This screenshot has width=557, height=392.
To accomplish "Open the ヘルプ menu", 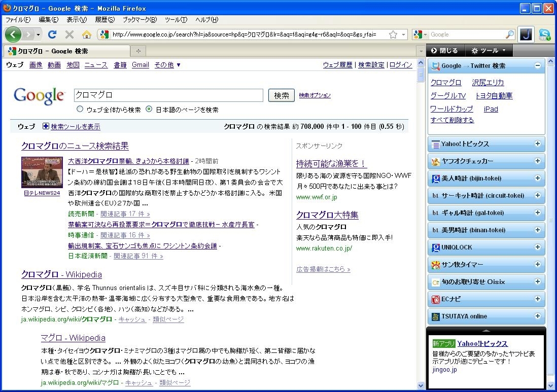I will tap(207, 20).
